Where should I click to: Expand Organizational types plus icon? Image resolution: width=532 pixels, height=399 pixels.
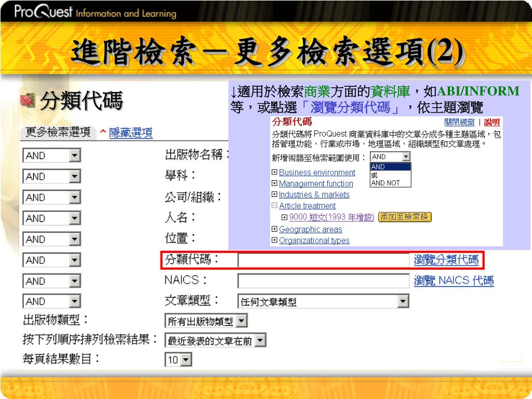[x=274, y=240]
